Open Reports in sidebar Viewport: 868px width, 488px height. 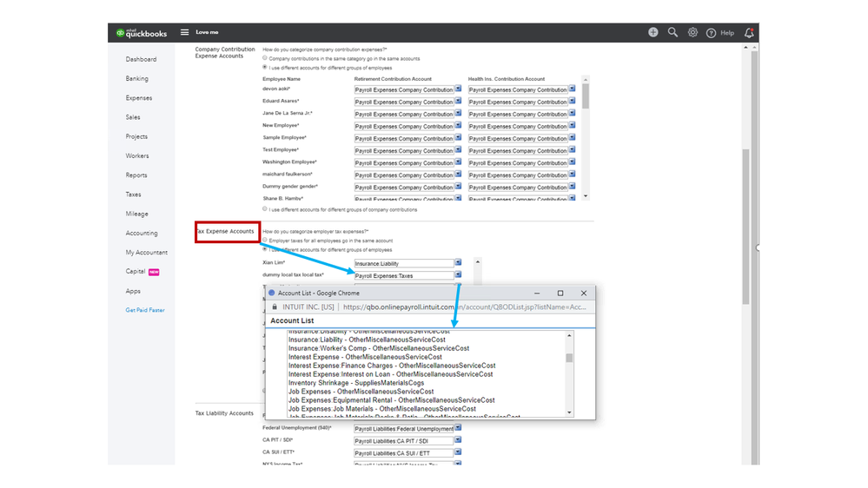(136, 175)
